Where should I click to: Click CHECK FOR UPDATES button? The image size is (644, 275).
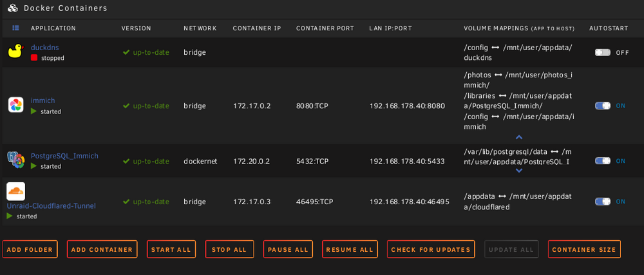[x=431, y=249]
